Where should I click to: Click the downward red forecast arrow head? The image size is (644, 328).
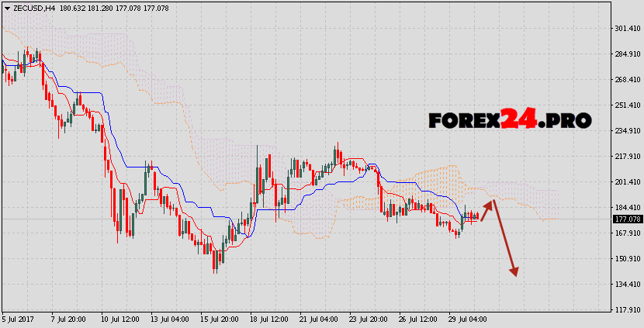tap(514, 272)
